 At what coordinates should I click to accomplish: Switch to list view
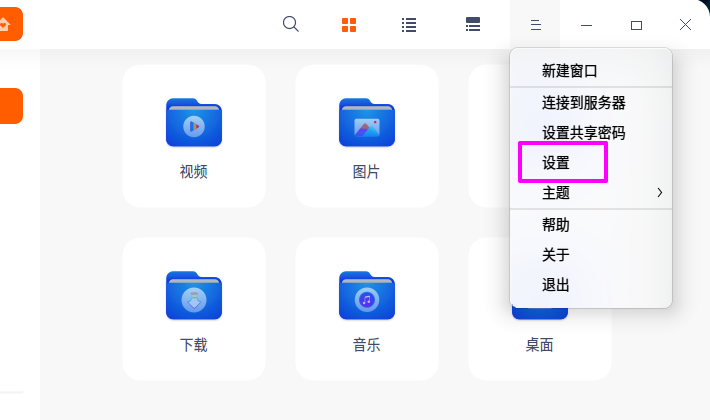click(409, 25)
